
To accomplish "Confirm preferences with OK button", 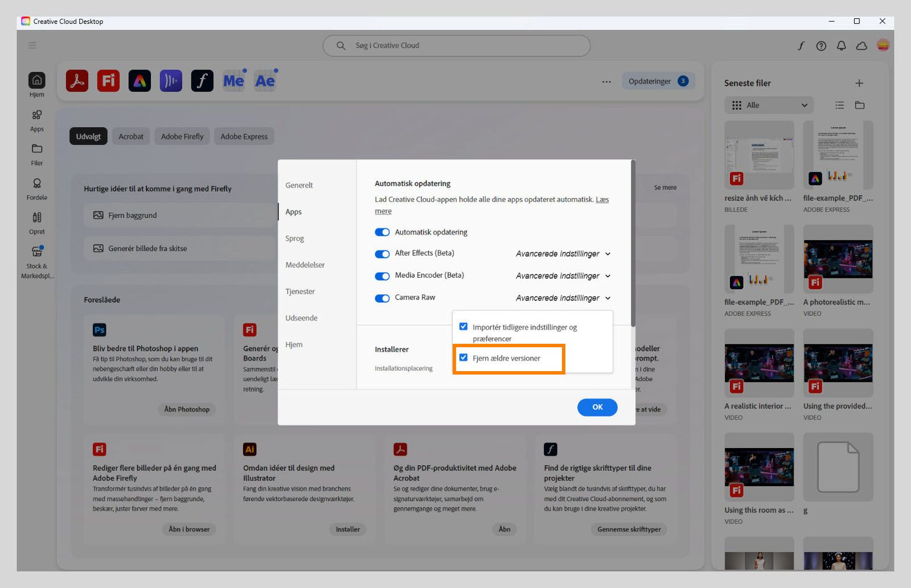I will coord(597,407).
